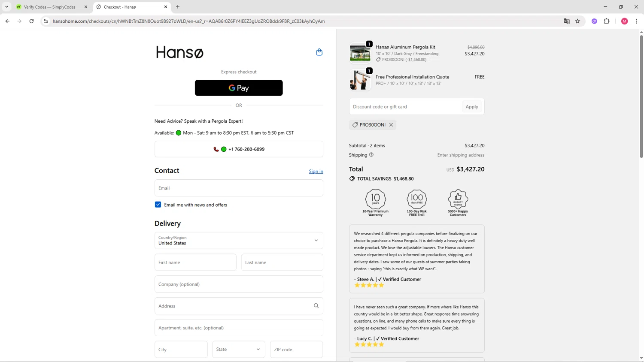The height and width of the screenshot is (362, 644).
Task: Click the red phone icon
Action: pyautogui.click(x=216, y=149)
